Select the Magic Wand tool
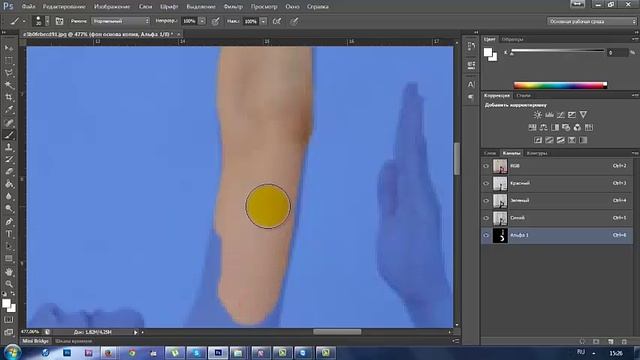Screen dimensions: 640x360 tap(9, 85)
